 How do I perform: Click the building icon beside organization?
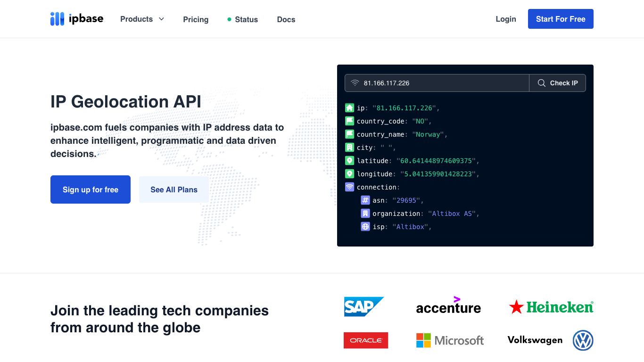coord(365,214)
